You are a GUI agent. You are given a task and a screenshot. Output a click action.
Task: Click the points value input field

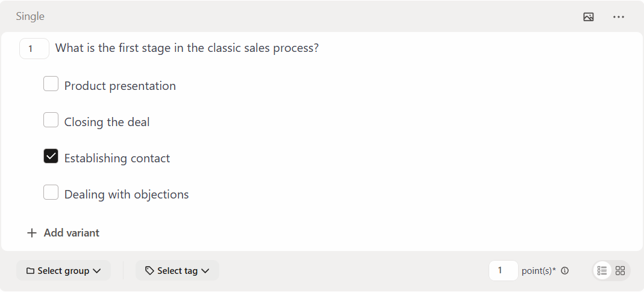(503, 271)
